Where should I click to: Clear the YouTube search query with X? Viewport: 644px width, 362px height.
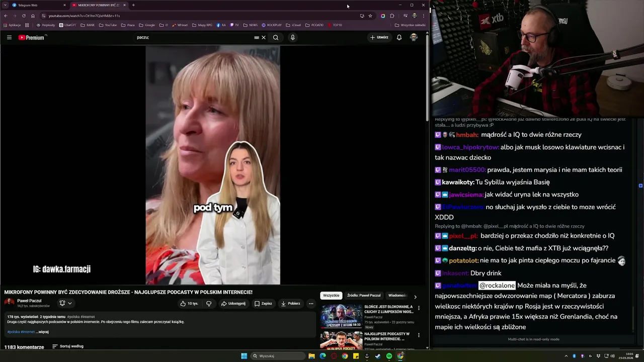click(x=264, y=37)
